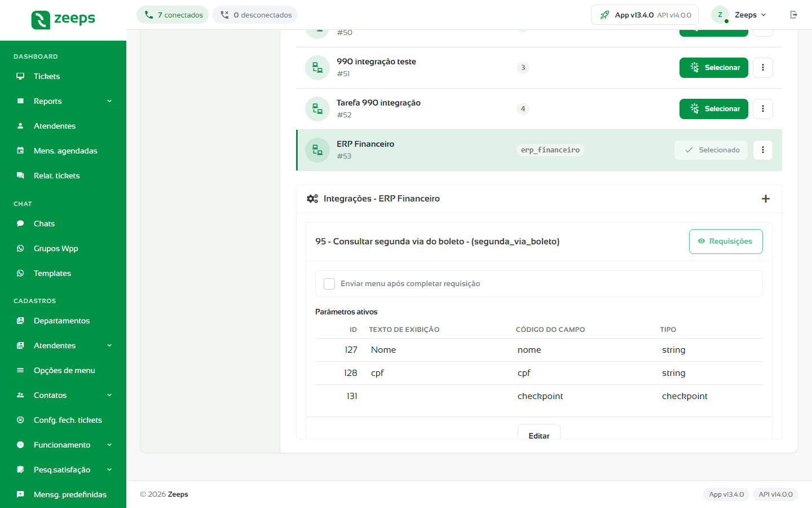Screen dimensions: 812x508
Task: Open Opções de menu
Action: click(63, 370)
